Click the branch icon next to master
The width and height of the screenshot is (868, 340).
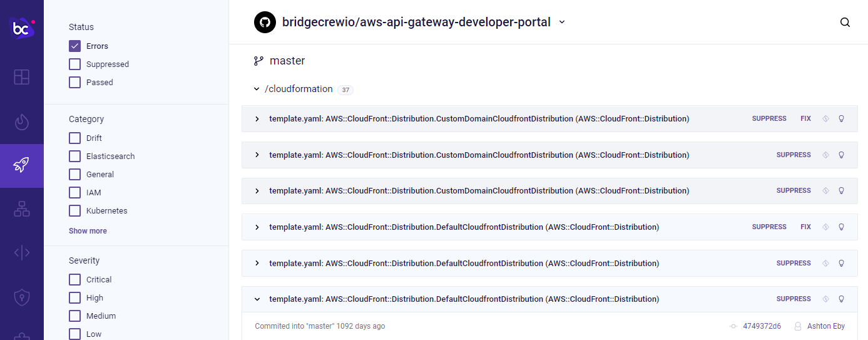pos(258,61)
